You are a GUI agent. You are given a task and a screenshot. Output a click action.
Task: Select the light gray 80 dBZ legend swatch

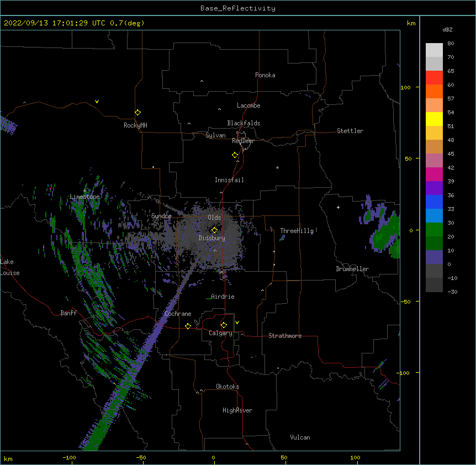(x=434, y=50)
